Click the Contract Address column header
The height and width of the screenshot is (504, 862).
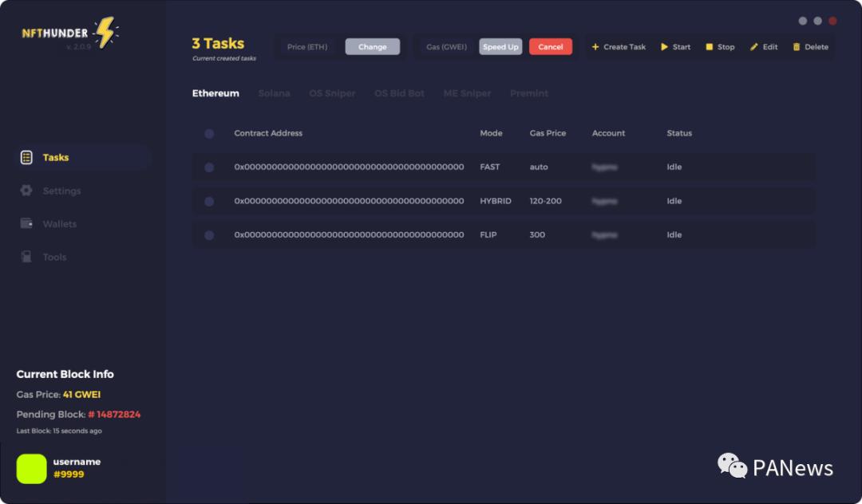[x=268, y=133]
